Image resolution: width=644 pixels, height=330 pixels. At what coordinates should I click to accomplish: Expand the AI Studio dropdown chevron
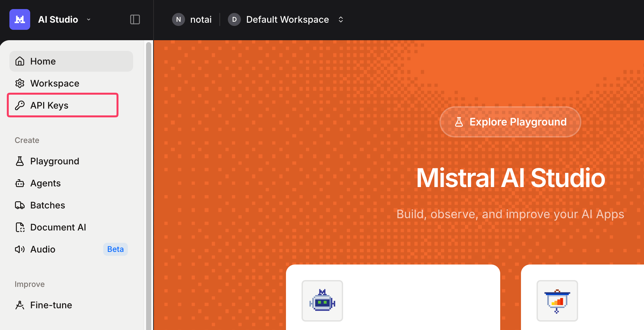click(88, 19)
